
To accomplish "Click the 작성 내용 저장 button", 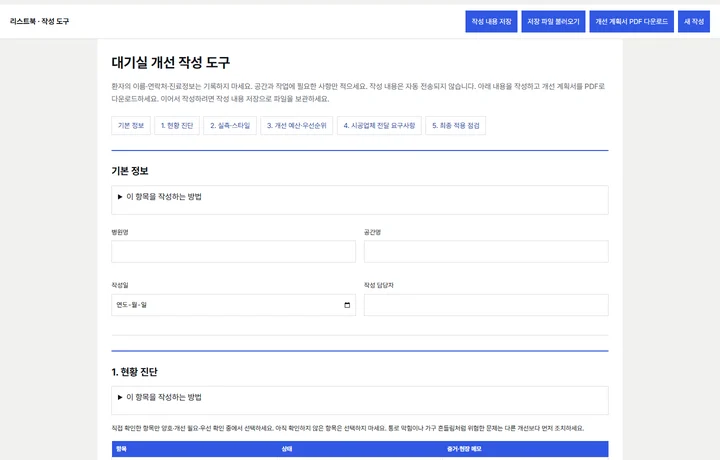I will tap(491, 22).
